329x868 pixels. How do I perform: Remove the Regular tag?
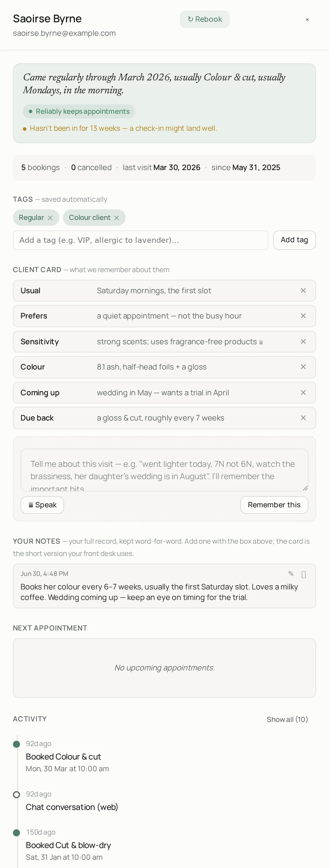click(50, 218)
